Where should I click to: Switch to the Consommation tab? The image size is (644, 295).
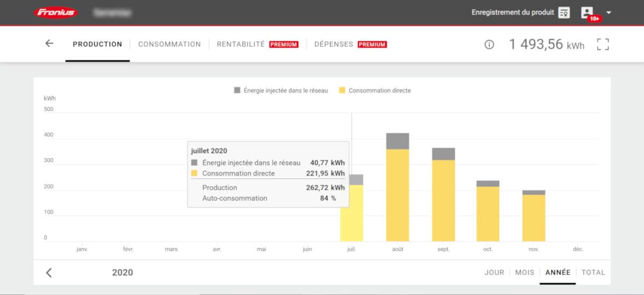[170, 45]
